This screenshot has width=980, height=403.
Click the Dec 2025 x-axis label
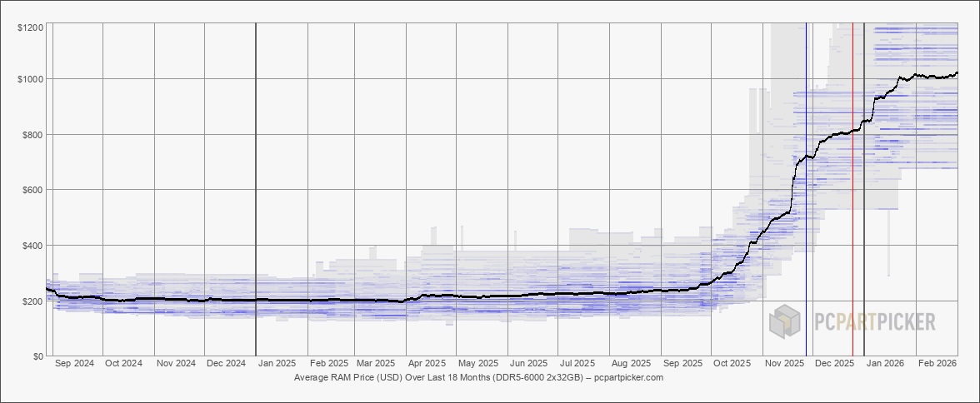834,364
